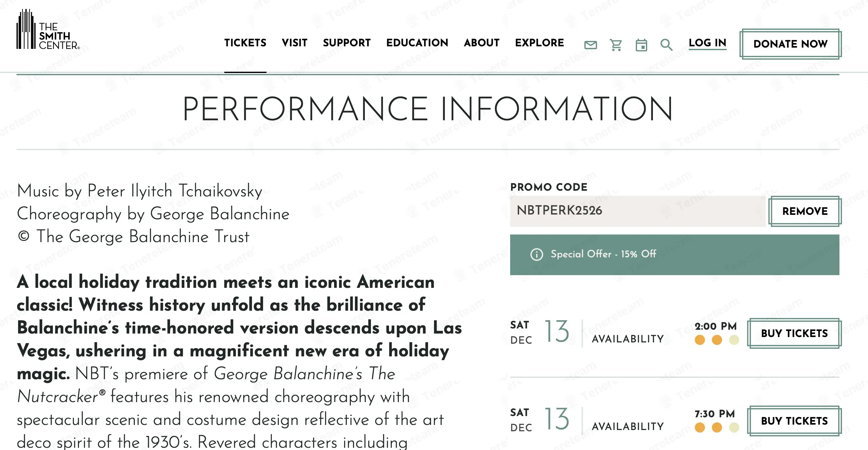Open the Tickets menu
The image size is (868, 450).
coord(245,43)
